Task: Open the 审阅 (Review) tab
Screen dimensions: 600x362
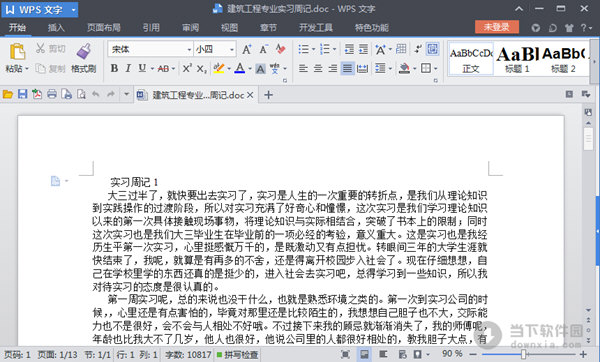Action: click(191, 28)
